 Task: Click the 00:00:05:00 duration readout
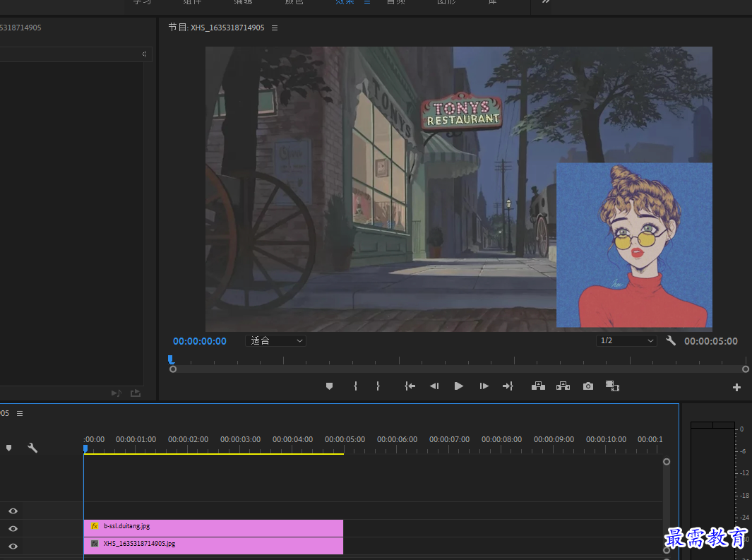point(711,341)
